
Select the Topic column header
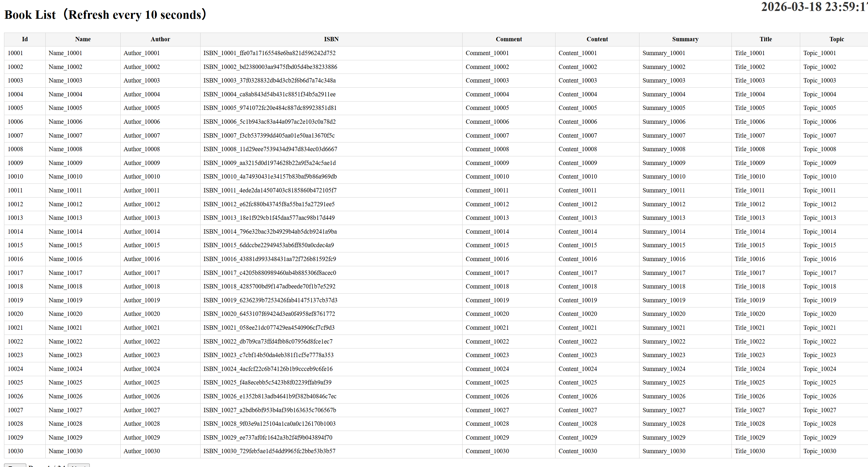click(x=836, y=39)
